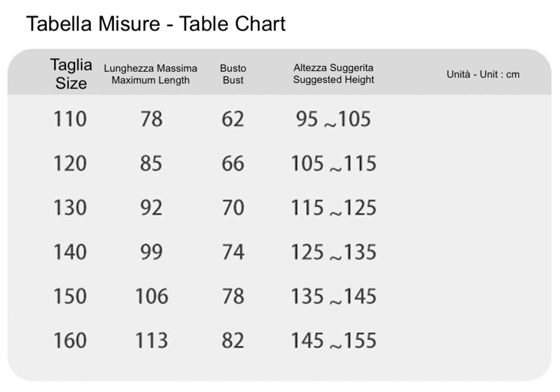The image size is (560, 392).
Task: Click the 'Tabella Misure - Table Chart' title
Action: [x=156, y=24]
